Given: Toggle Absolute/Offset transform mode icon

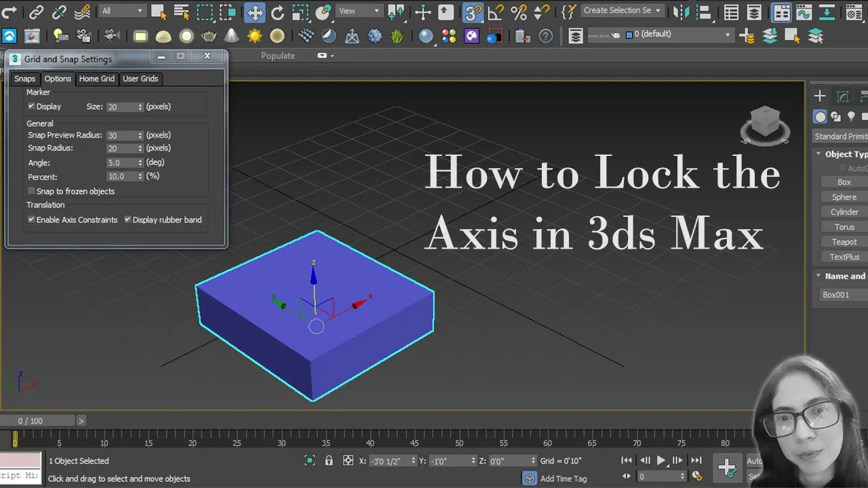Looking at the screenshot, I should 348,460.
